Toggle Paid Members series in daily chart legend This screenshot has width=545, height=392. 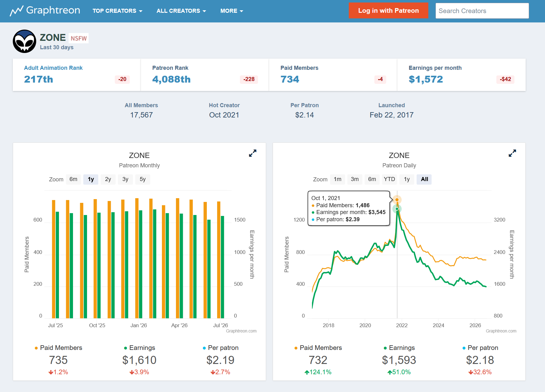click(x=318, y=348)
